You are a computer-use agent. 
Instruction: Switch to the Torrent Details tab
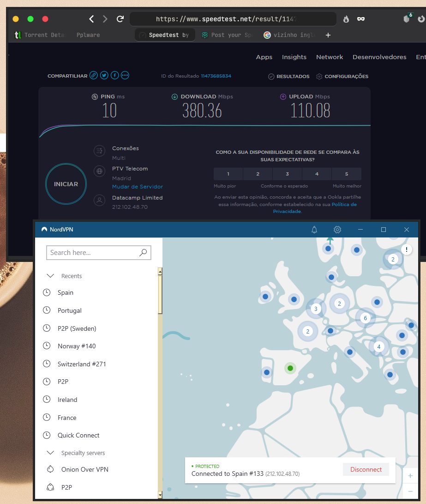tap(40, 35)
